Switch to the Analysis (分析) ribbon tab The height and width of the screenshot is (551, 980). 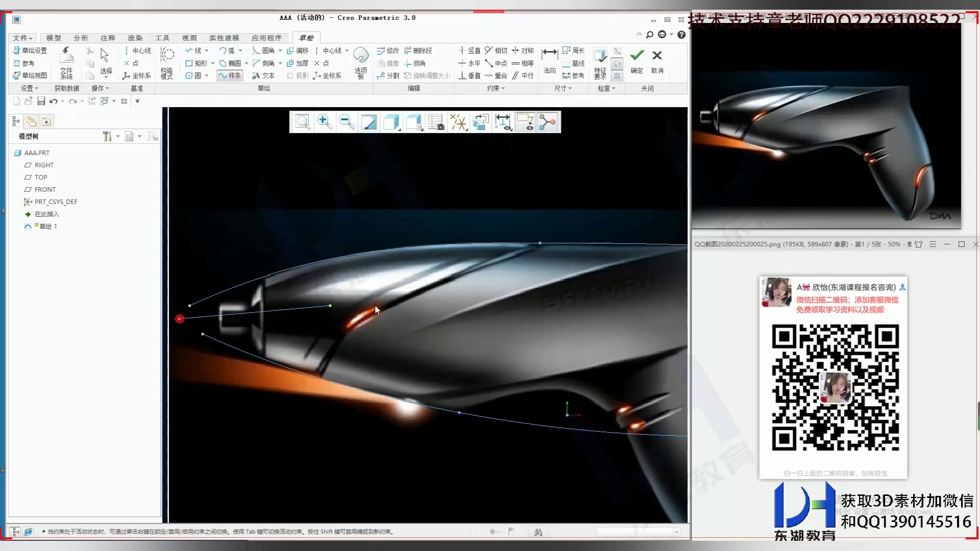81,38
